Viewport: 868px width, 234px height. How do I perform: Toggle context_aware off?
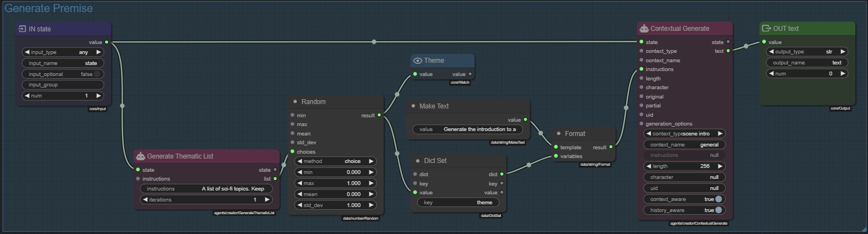click(718, 199)
